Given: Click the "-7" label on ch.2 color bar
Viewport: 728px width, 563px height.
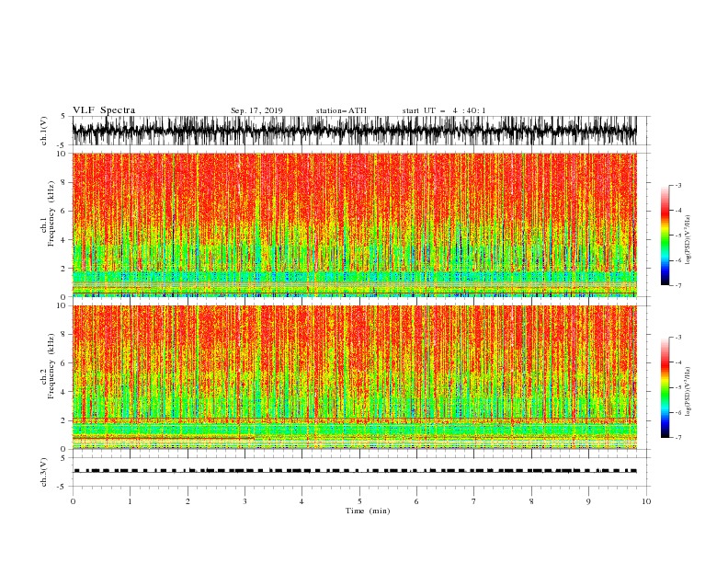Looking at the screenshot, I should coord(678,437).
